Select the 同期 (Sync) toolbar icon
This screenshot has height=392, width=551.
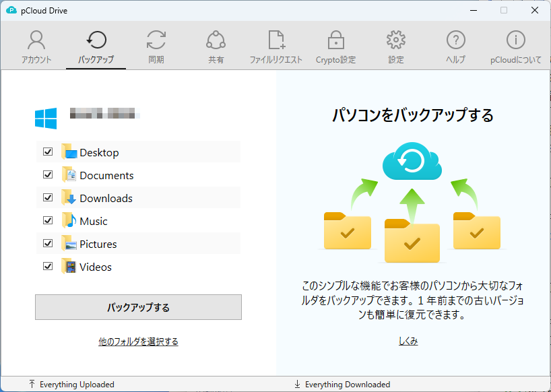(x=156, y=47)
